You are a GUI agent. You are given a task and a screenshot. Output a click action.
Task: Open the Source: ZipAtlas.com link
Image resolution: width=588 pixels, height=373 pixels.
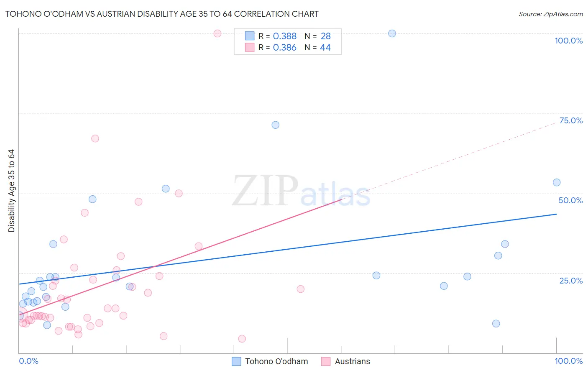(551, 14)
